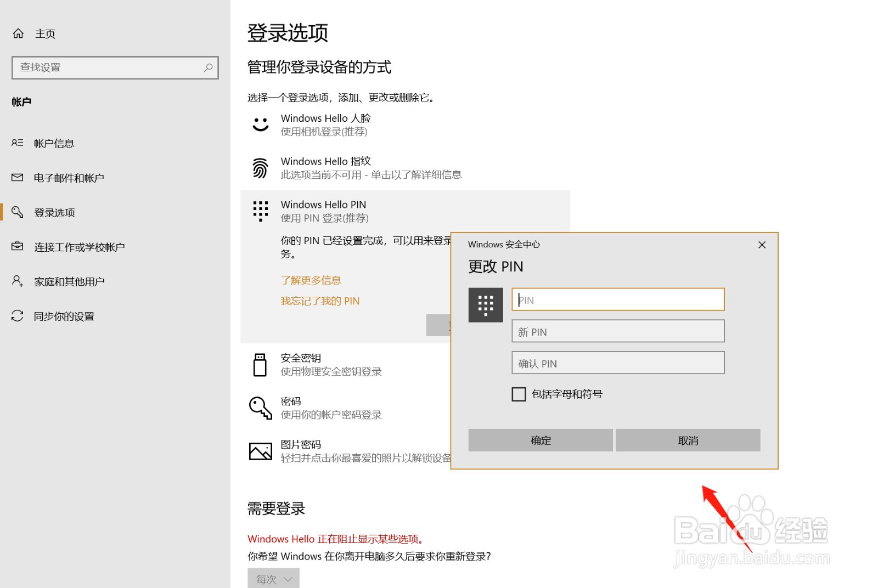Screen dimensions: 878x588
Task: Expand the 安全密钥 sign-in option
Action: coord(301,358)
